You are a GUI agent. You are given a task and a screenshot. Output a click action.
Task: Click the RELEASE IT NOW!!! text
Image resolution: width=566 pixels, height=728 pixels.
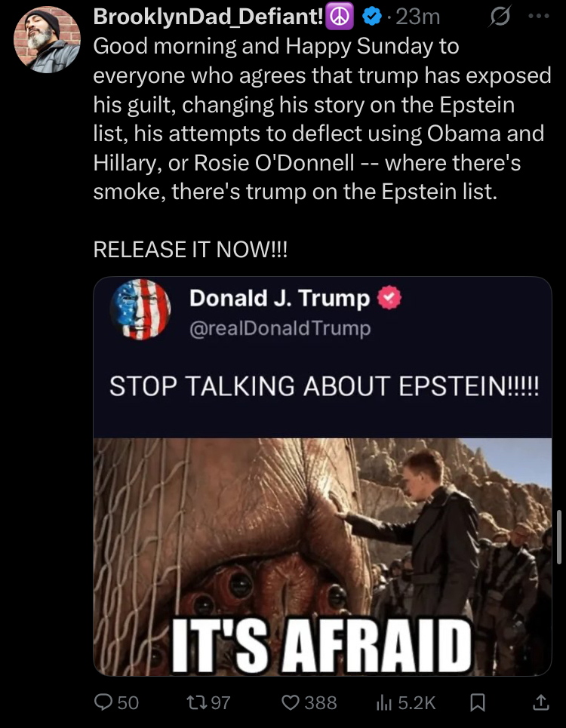(190, 249)
